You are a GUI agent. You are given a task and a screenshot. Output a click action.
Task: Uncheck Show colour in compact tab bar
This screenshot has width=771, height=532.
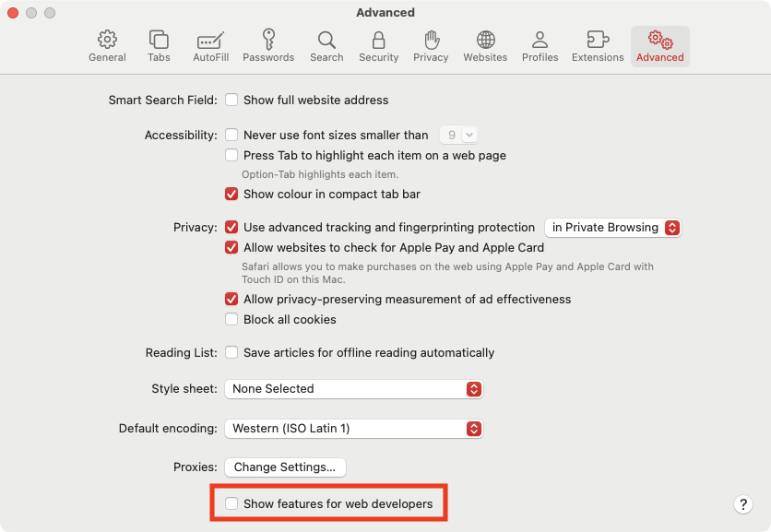(231, 195)
